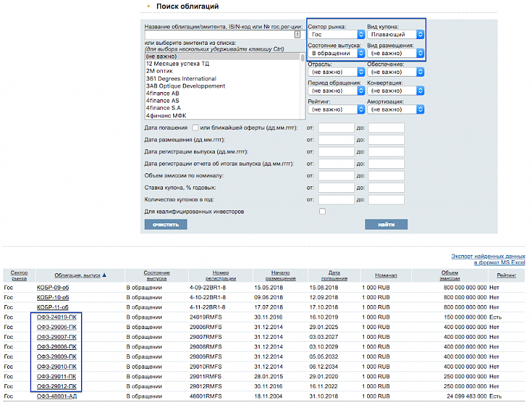The height and width of the screenshot is (405, 532).
Task: Expand the Период обращения dropdown
Action: (x=336, y=91)
